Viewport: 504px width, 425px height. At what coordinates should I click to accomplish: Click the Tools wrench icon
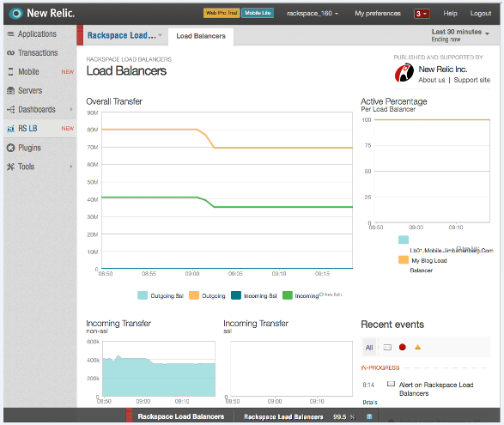point(10,167)
